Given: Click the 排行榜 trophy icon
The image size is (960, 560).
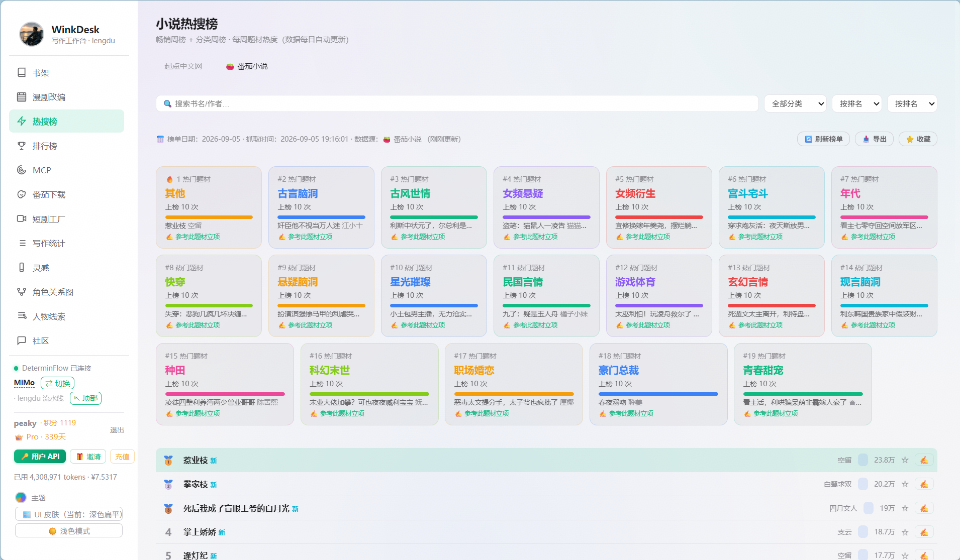Looking at the screenshot, I should tap(22, 146).
